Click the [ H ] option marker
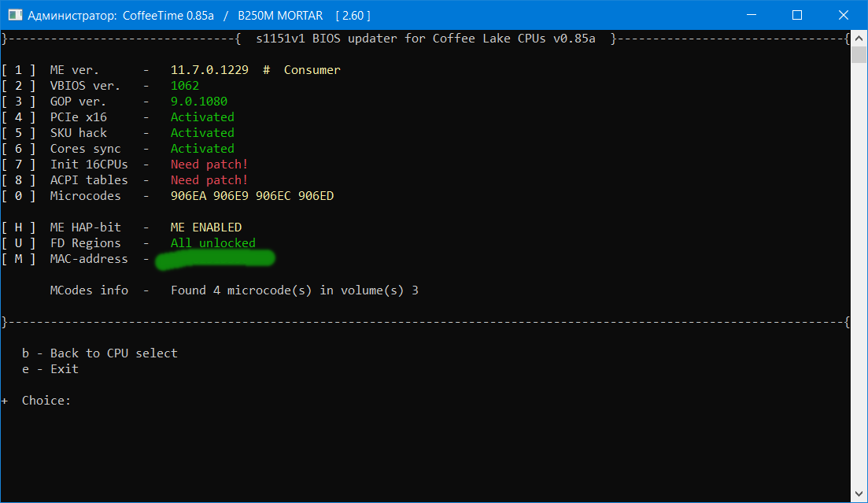The image size is (868, 503). (18, 227)
